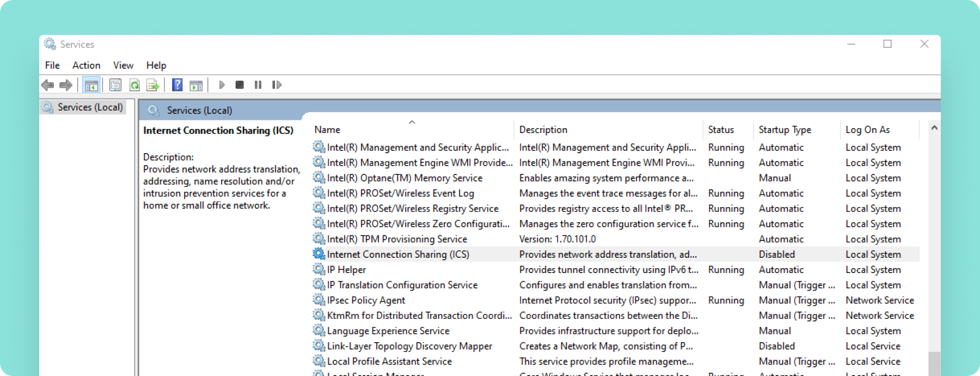The image size is (980, 376).
Task: Open the Properties toolbar icon
Action: (115, 85)
